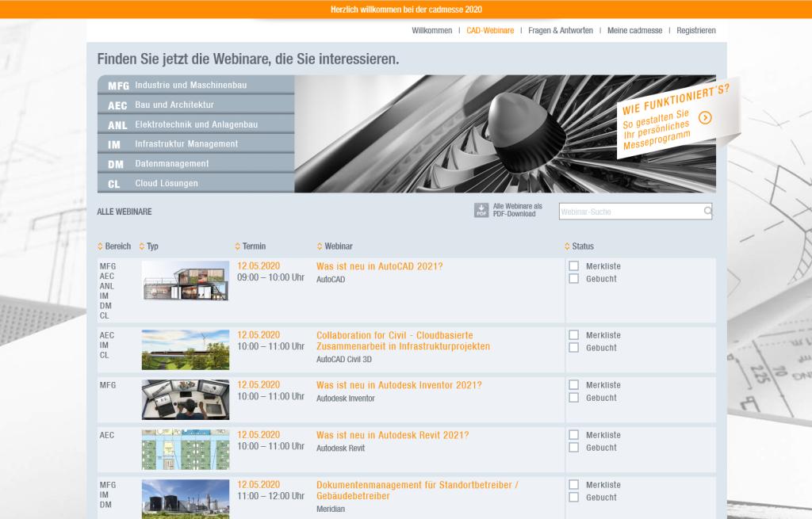Go to Registrieren page
The image size is (812, 519).
696,31
